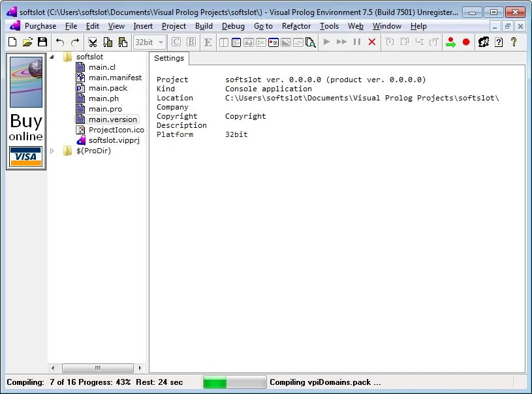Screen dimensions: 532x394
Task: Click the find-in-files magnifier icon
Action: (311, 42)
